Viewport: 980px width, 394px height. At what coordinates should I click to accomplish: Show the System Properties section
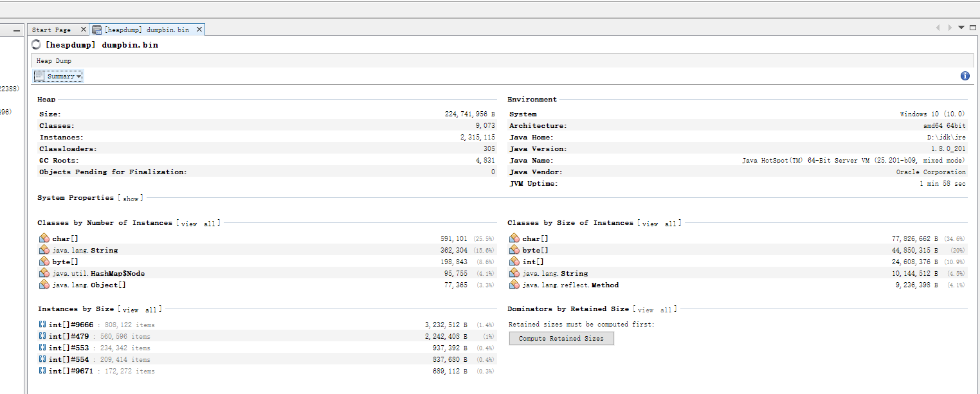pos(131,199)
